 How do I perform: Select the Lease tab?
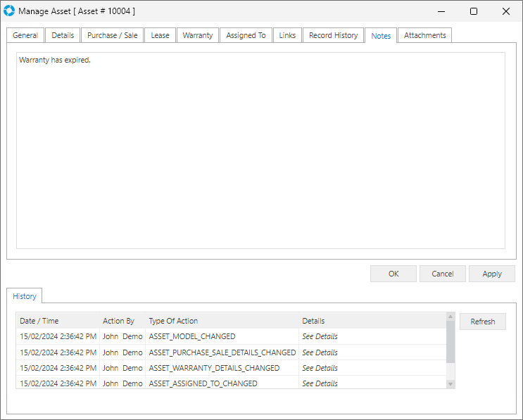(x=160, y=35)
